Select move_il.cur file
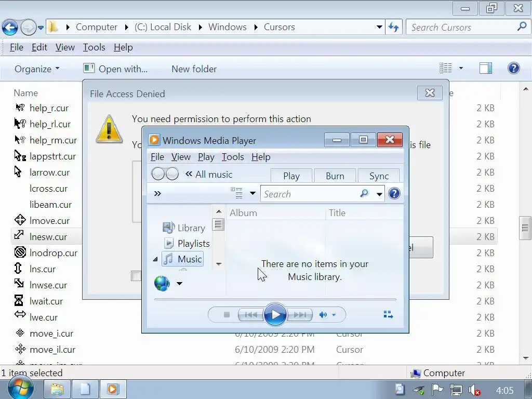532x399 pixels. pyautogui.click(x=52, y=350)
